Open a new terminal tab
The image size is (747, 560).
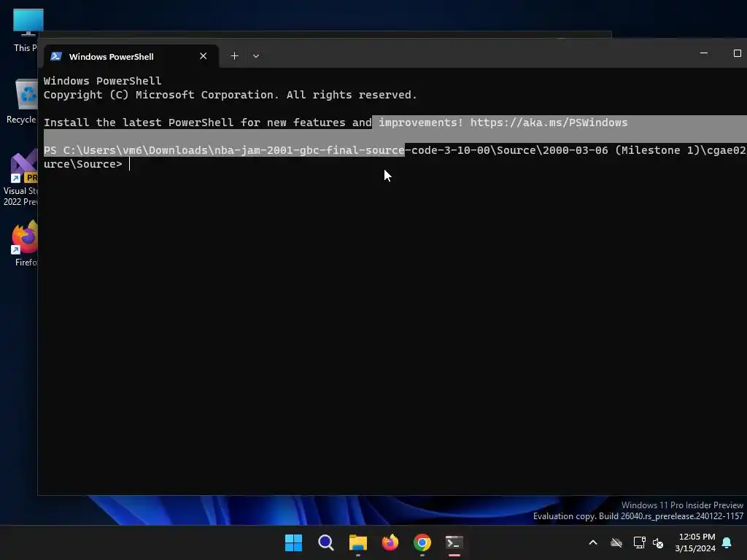(x=234, y=56)
